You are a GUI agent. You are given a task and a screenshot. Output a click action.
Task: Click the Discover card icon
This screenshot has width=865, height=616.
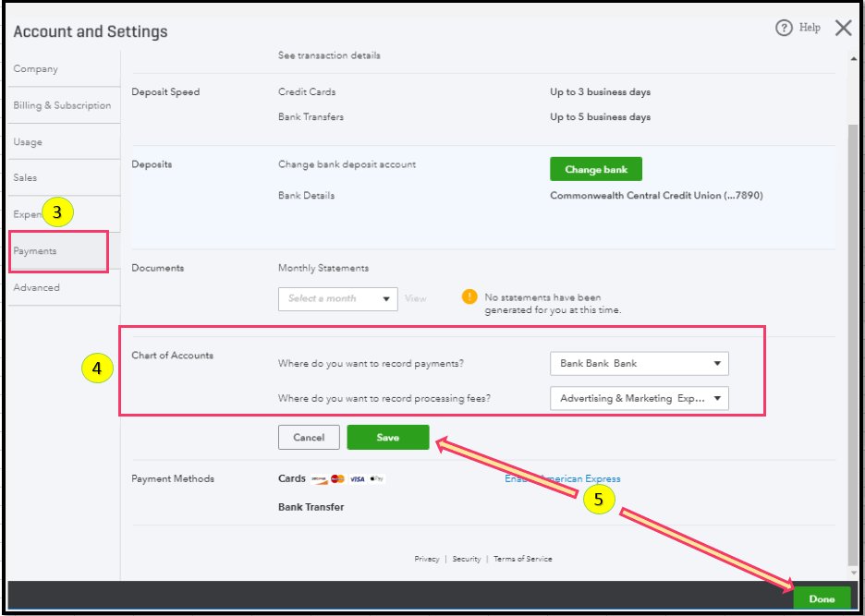click(319, 479)
